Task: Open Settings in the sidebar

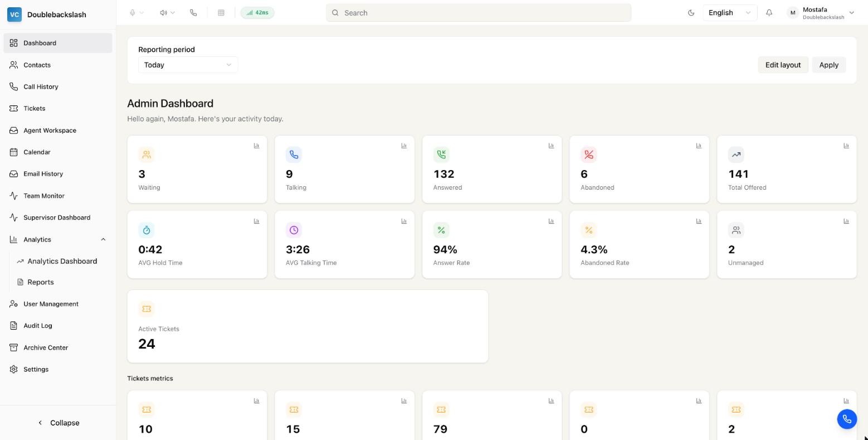Action: pyautogui.click(x=58, y=369)
